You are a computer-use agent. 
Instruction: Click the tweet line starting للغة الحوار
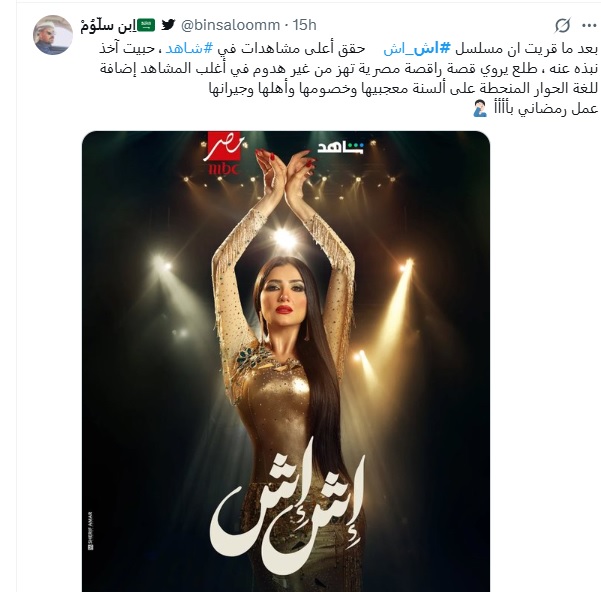403,89
